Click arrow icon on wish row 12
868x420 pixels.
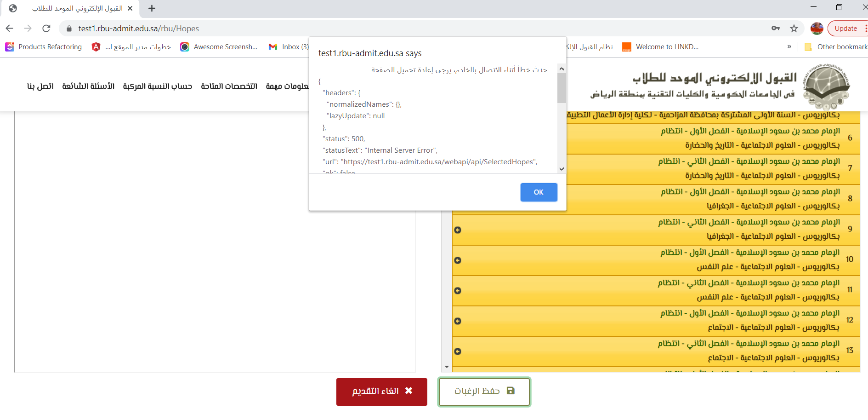tap(458, 321)
